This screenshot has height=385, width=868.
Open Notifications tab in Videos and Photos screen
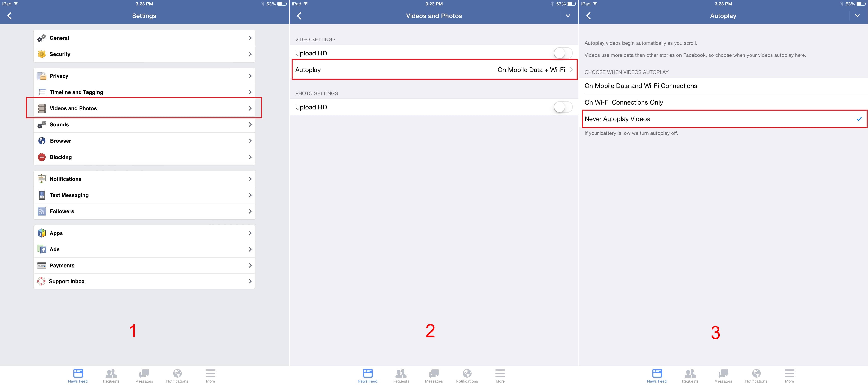coord(467,376)
